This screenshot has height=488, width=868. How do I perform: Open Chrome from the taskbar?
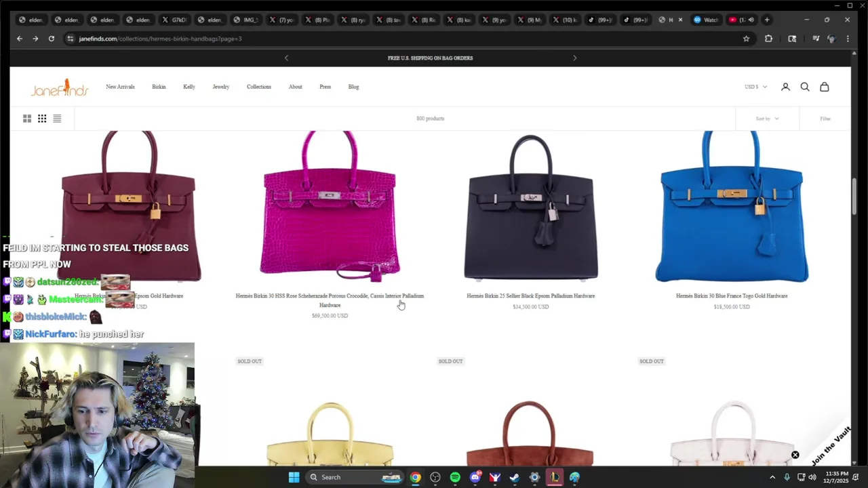pos(415,477)
